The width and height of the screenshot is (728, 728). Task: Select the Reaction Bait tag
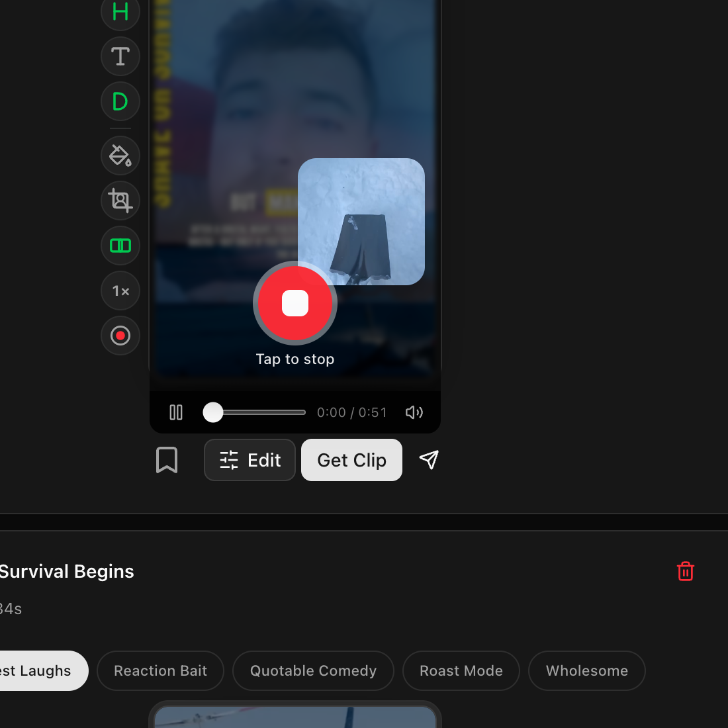(160, 670)
